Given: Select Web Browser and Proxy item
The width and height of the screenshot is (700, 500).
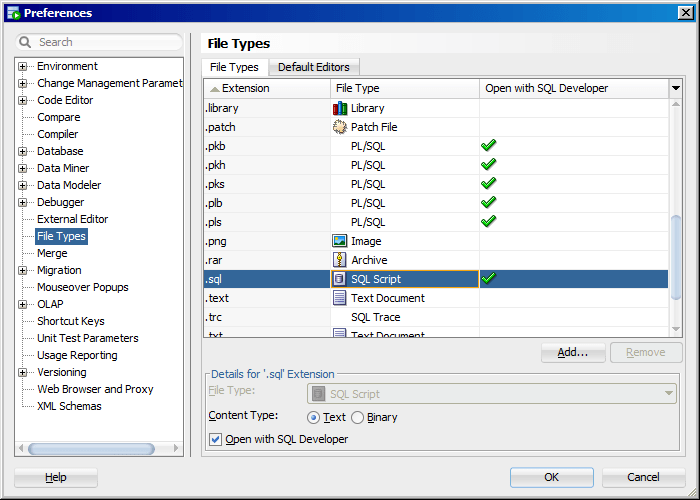Looking at the screenshot, I should tap(95, 389).
